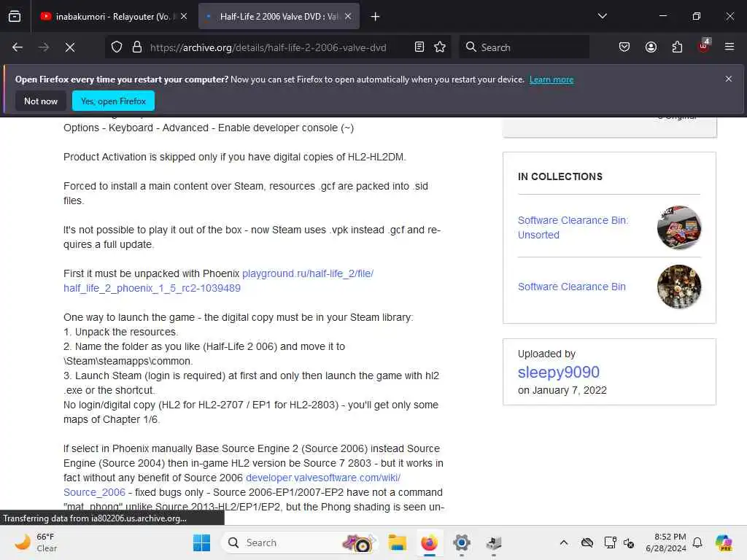Open the rightmost pinned taskbar app icon

coord(494,542)
